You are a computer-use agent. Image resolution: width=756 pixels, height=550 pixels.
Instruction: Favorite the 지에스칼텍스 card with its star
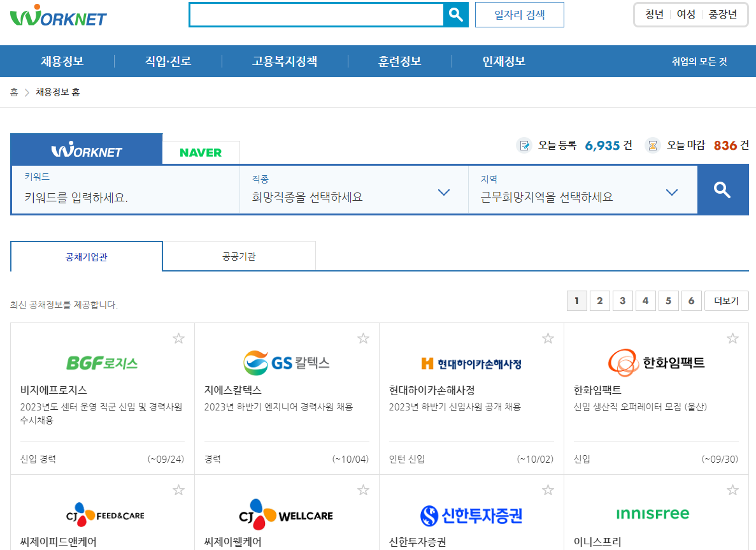363,338
